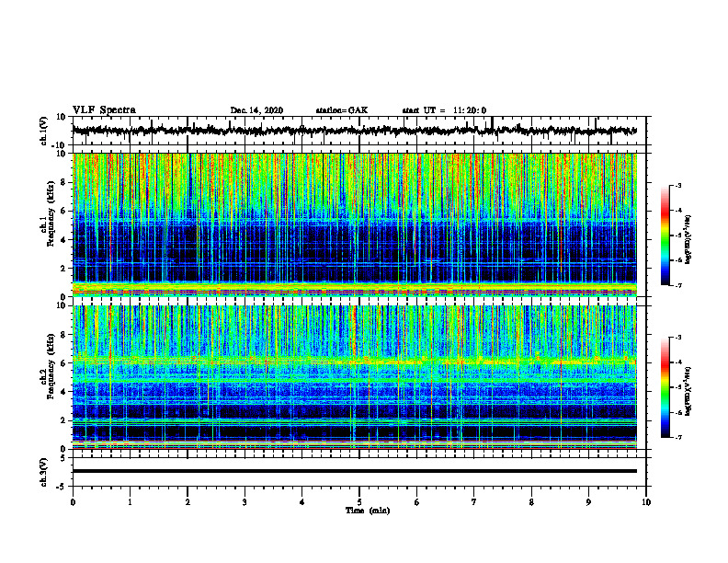Click the "VLF Spectra" title text
The height and width of the screenshot is (563, 728).
click(x=105, y=110)
